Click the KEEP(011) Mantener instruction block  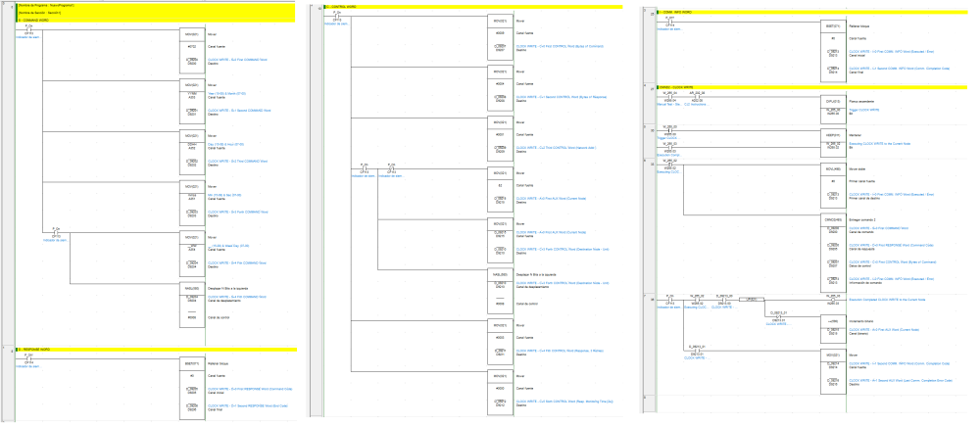click(x=835, y=134)
